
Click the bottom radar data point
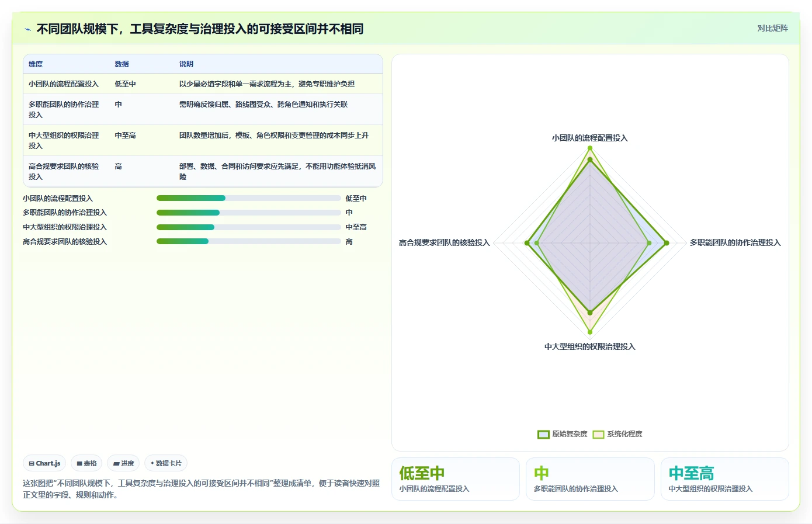point(590,332)
